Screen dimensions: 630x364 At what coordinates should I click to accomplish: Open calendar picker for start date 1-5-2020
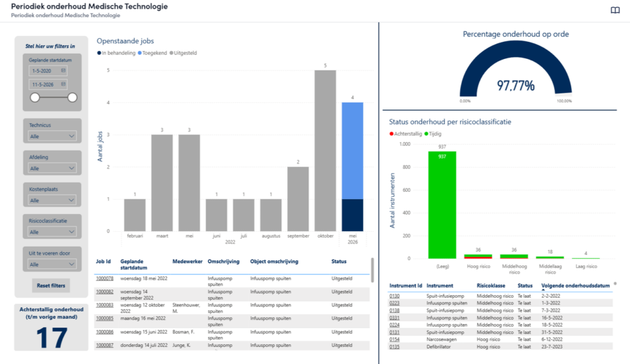tap(63, 70)
